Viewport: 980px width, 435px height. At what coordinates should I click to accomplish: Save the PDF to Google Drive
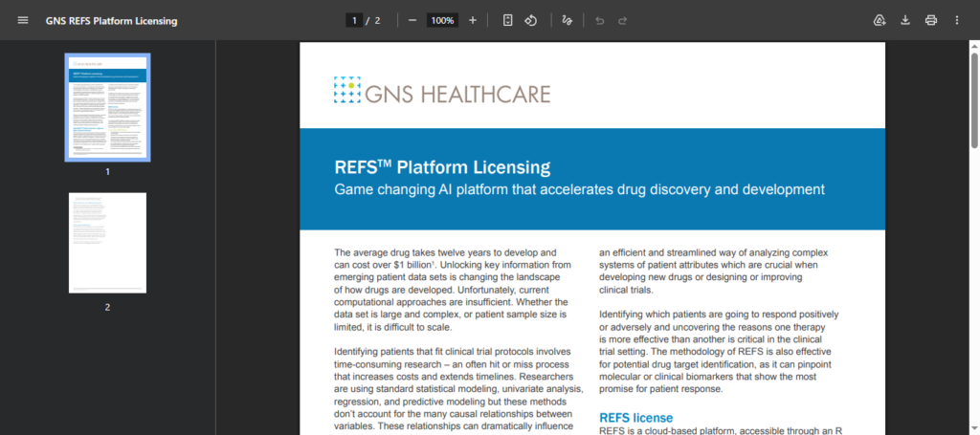point(880,20)
